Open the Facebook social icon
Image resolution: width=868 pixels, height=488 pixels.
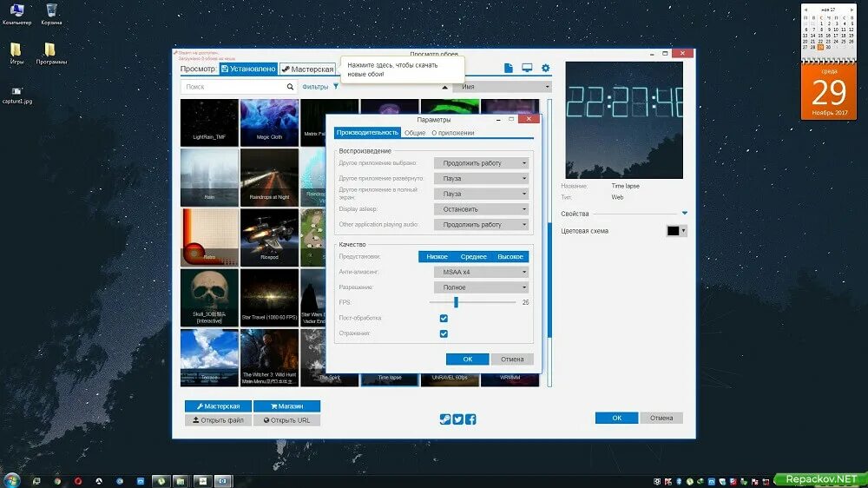[x=470, y=419]
